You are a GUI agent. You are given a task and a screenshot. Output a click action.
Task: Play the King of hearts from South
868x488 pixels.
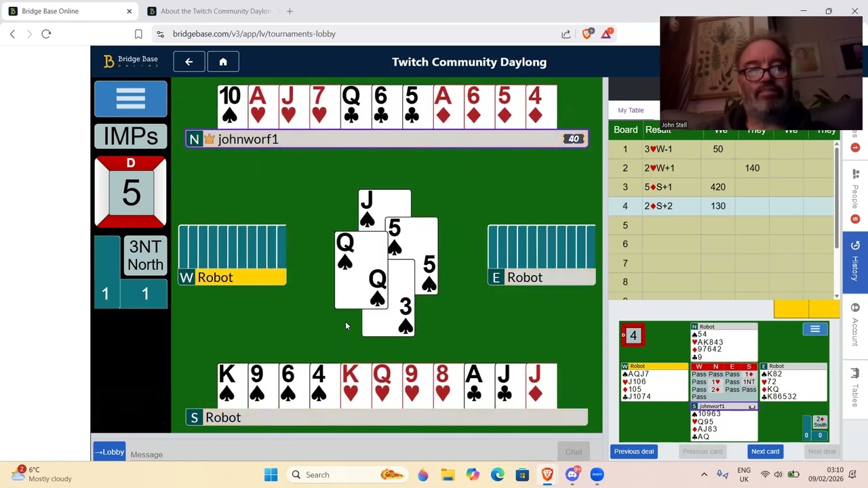[355, 386]
